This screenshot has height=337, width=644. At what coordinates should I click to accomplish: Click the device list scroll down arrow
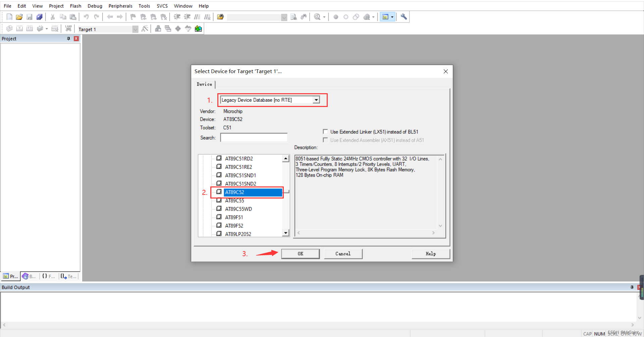[x=286, y=233]
